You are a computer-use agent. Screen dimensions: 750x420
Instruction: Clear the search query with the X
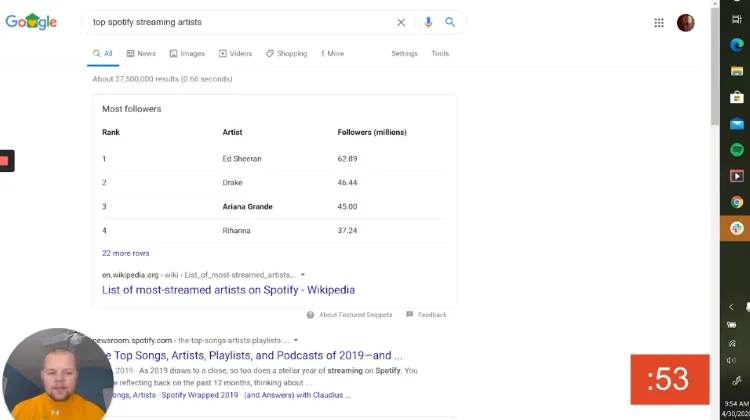pyautogui.click(x=401, y=22)
